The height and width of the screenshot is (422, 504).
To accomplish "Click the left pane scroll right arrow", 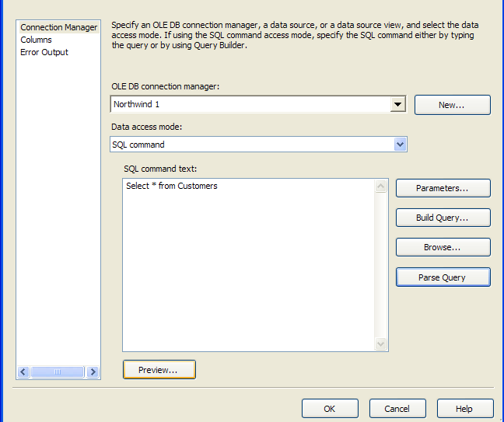I will pos(93,372).
